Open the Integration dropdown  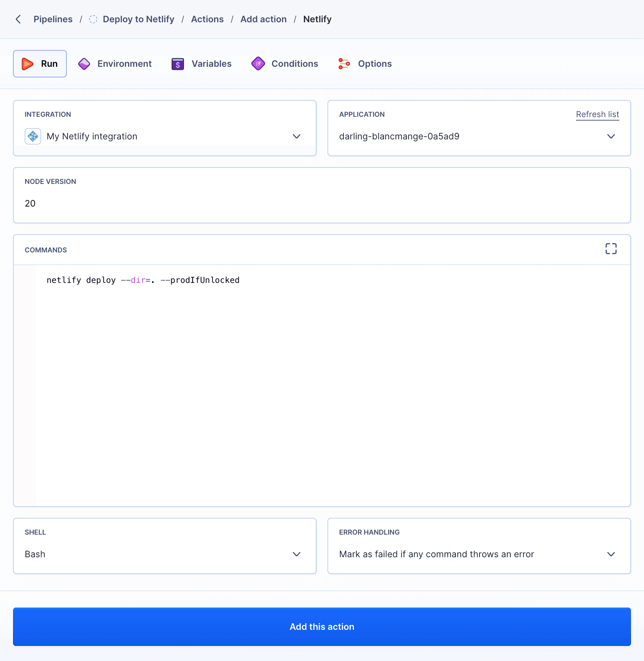[x=296, y=136]
